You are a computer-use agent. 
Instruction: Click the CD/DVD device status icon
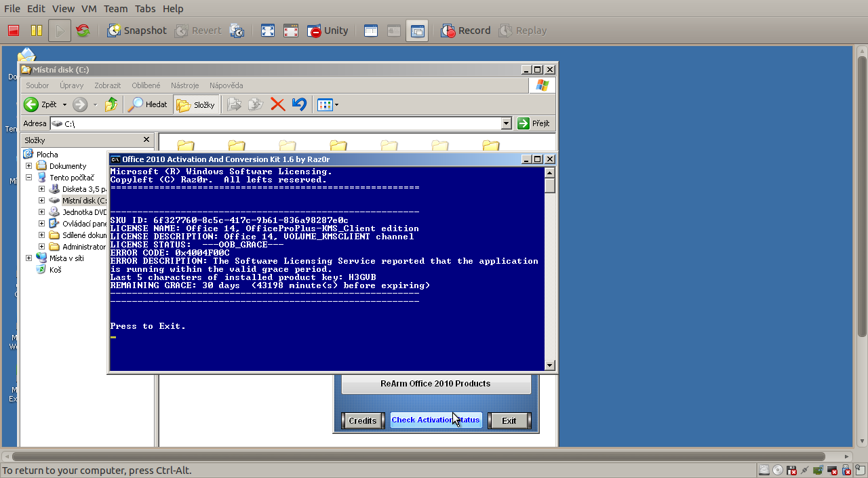[777, 470]
